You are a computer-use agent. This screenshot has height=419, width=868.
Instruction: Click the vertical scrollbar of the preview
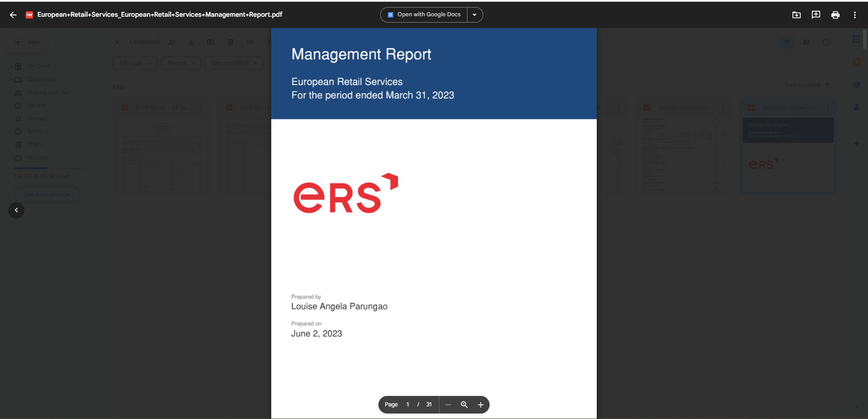click(x=865, y=39)
